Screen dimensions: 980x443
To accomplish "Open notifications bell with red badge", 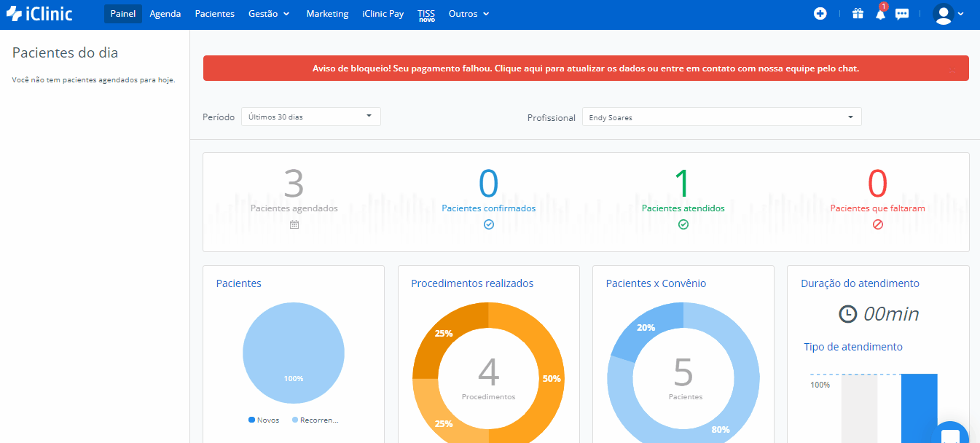I will click(880, 14).
